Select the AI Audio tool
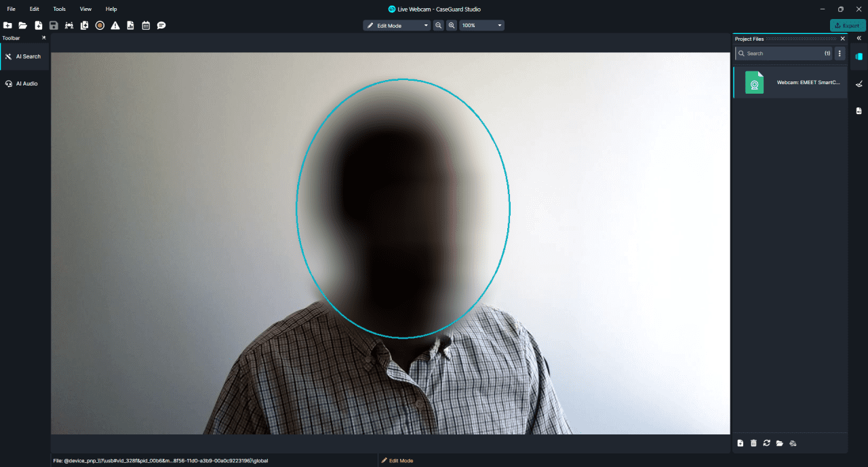 tap(26, 83)
